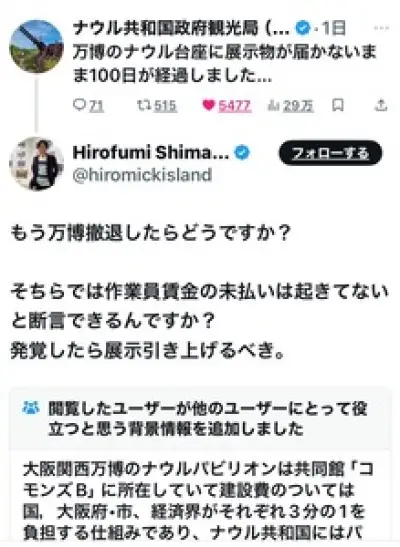Viewport: 400px width, 547px height.
Task: Open the Nauru tourism bureau profile avatar
Action: pyautogui.click(x=36, y=46)
